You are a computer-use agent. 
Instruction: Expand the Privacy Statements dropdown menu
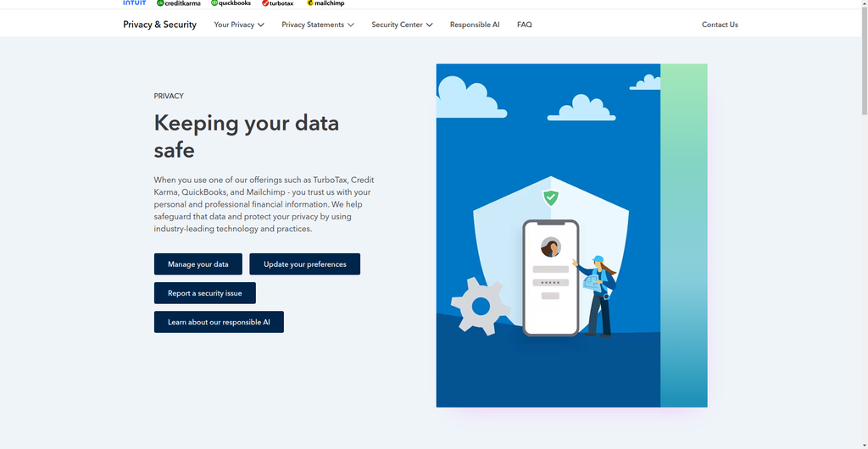coord(318,25)
